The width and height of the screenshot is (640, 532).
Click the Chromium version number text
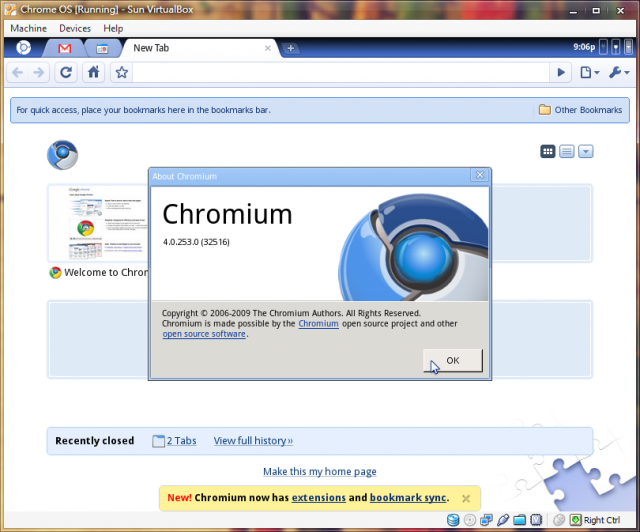pos(196,242)
